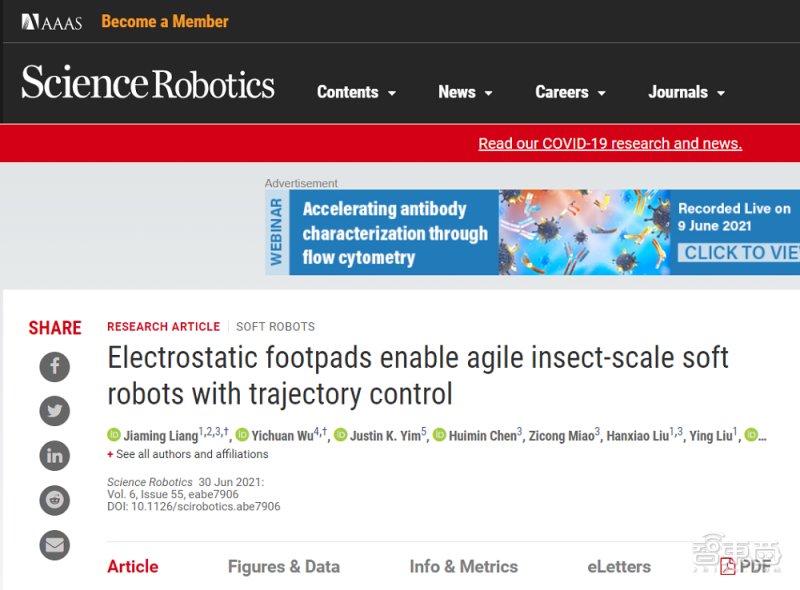Open the Info & Metrics tab

(x=463, y=567)
